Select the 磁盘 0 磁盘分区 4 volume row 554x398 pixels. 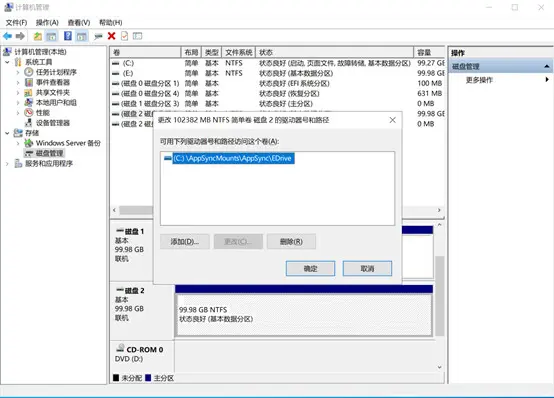point(277,94)
